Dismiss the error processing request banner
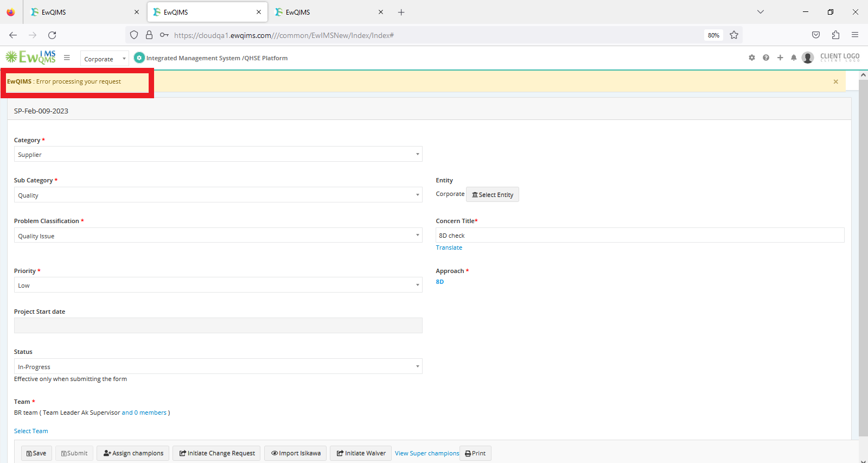Image resolution: width=868 pixels, height=463 pixels. 836,81
